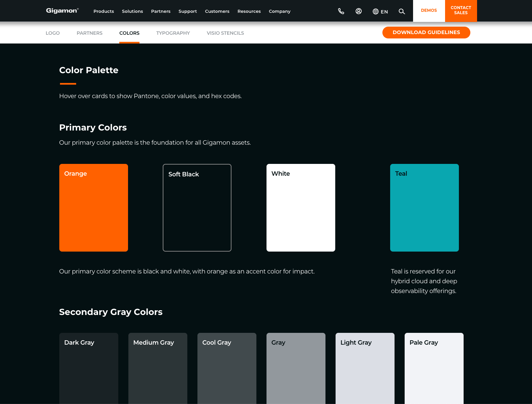Open the Partners nav menu
Image resolution: width=532 pixels, height=404 pixels.
(161, 11)
